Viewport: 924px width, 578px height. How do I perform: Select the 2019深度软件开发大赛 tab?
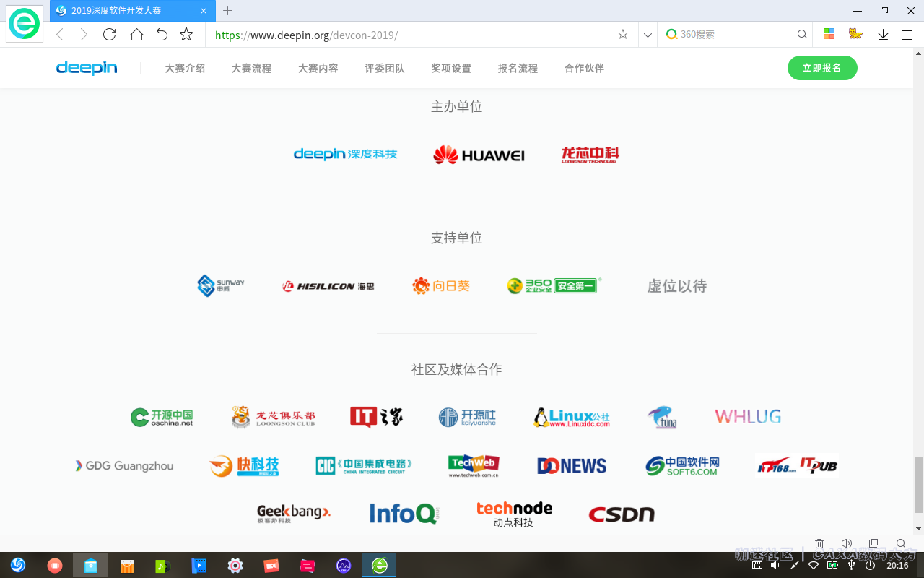tap(132, 11)
